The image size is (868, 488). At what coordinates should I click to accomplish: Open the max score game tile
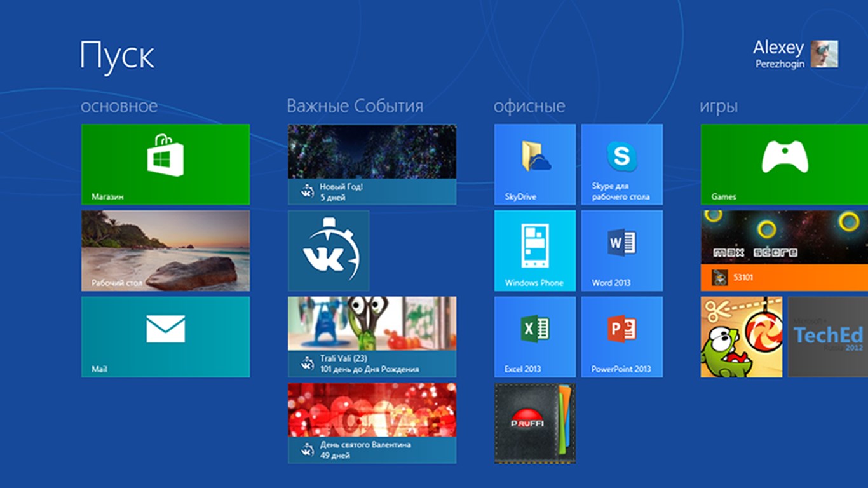(784, 250)
